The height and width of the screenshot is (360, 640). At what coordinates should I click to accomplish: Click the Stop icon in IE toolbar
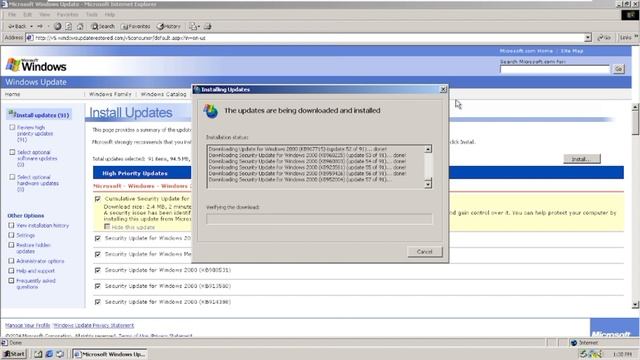58,27
